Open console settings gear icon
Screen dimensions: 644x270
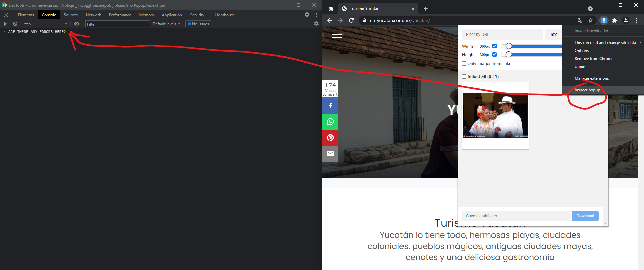pos(316,24)
